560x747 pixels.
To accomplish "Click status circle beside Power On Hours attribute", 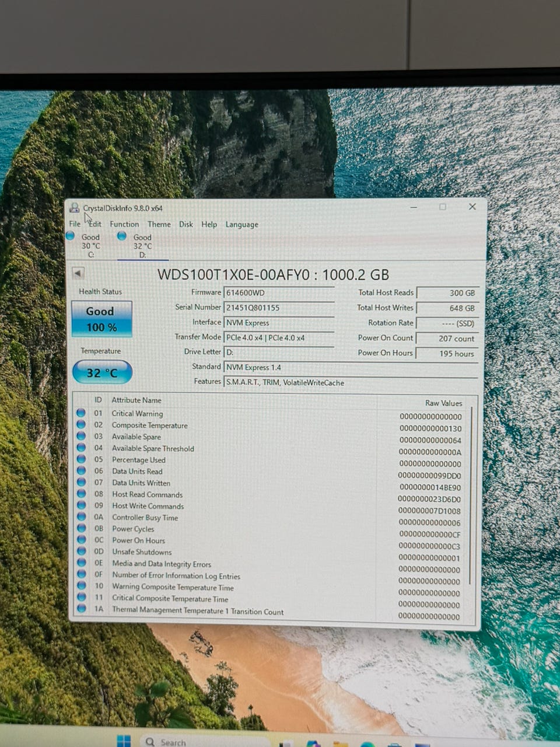I will tap(81, 540).
